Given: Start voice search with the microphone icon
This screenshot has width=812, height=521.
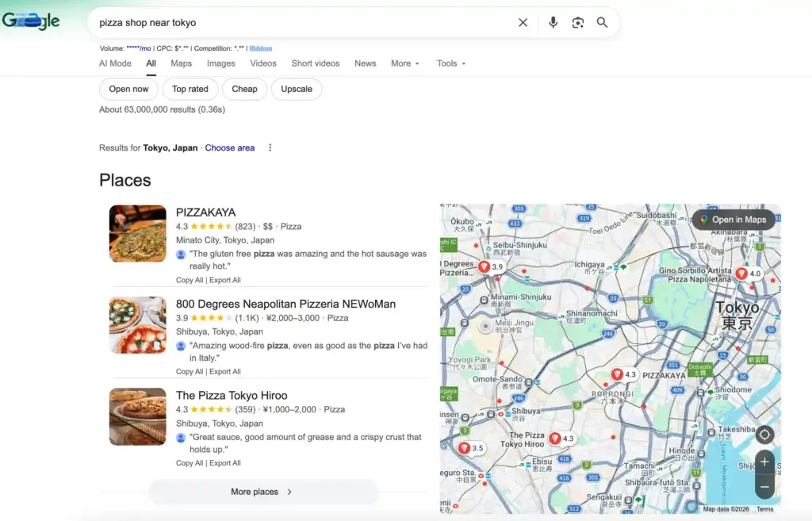Looking at the screenshot, I should click(553, 23).
